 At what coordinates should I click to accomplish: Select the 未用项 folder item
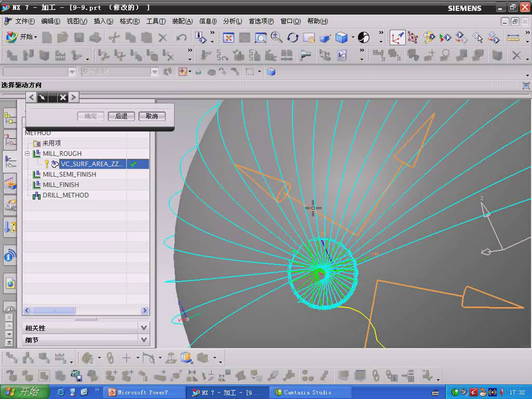(x=51, y=143)
